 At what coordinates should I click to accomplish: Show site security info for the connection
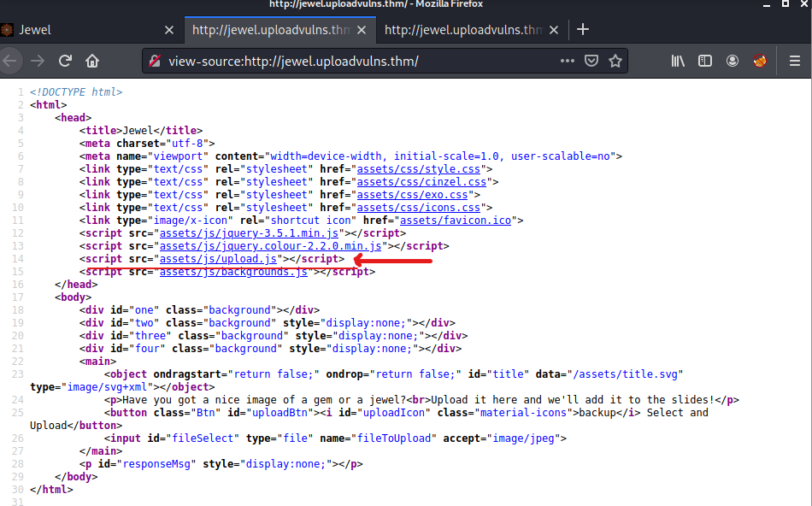[x=155, y=62]
